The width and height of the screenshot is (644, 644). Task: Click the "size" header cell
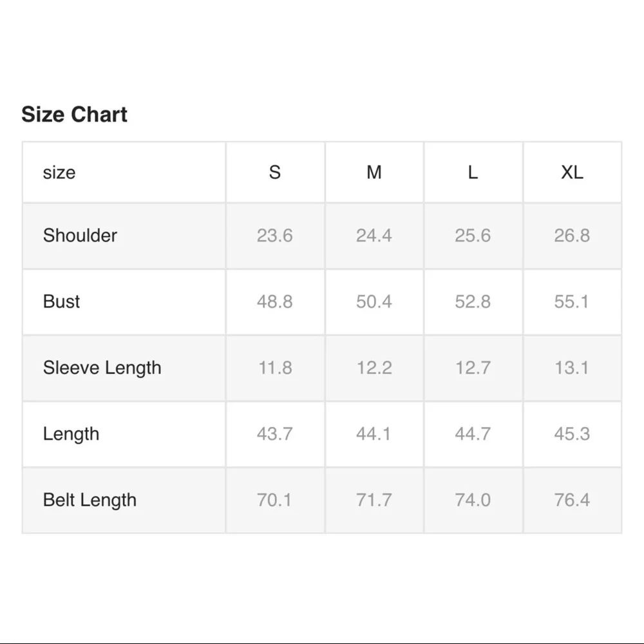coord(59,173)
